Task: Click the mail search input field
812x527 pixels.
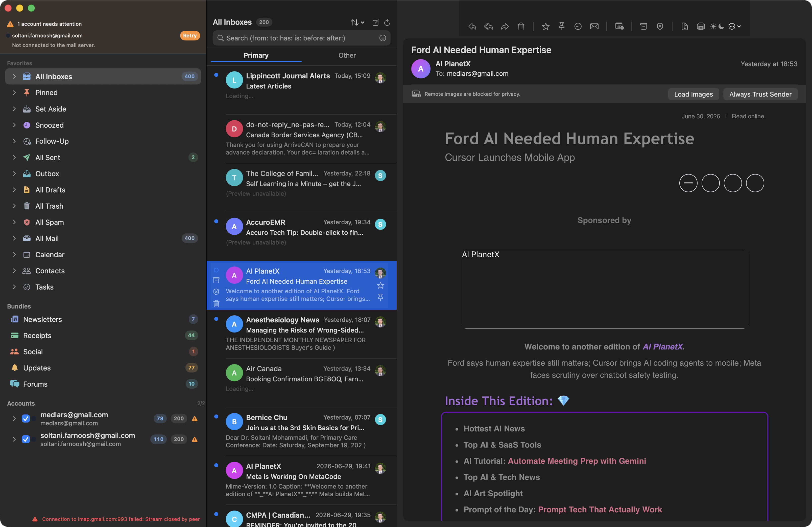Action: pos(301,38)
